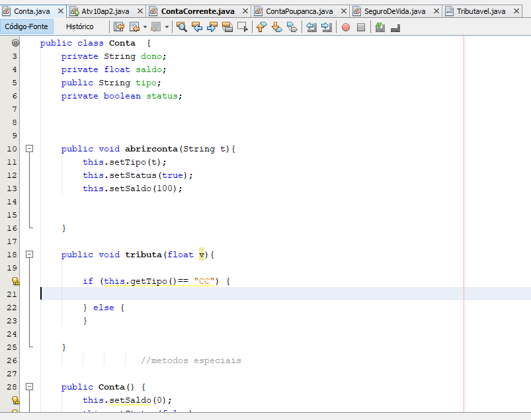
Task: Jump to Next Bookmark
Action: [276, 27]
